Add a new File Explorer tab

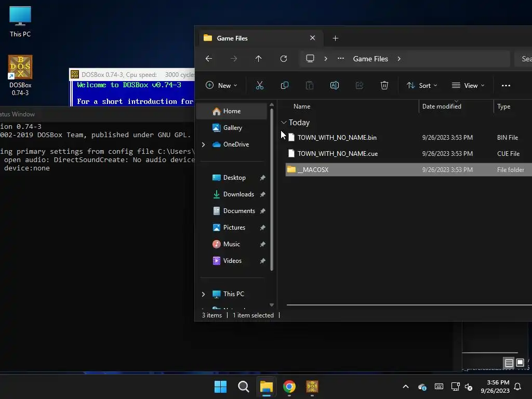coord(335,38)
